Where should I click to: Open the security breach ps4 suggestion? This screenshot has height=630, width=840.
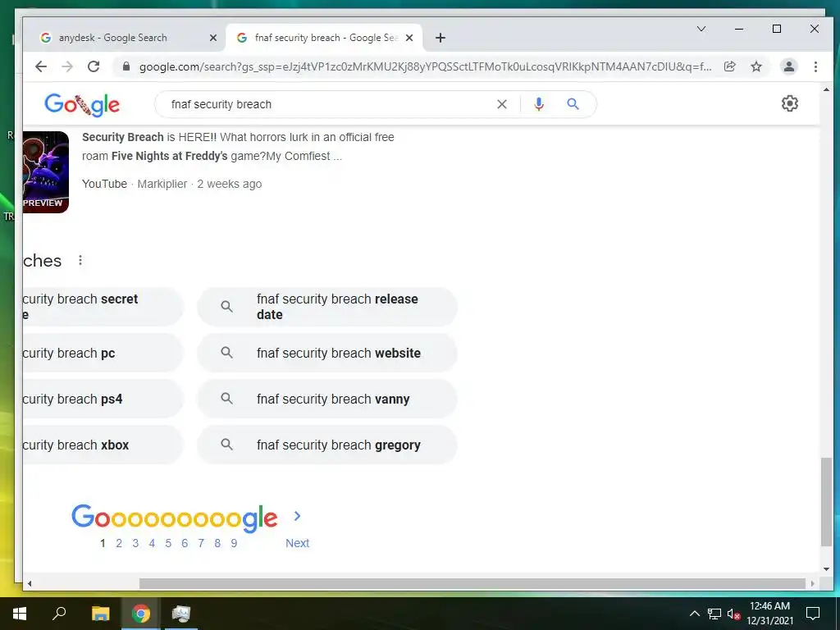tap(103, 399)
